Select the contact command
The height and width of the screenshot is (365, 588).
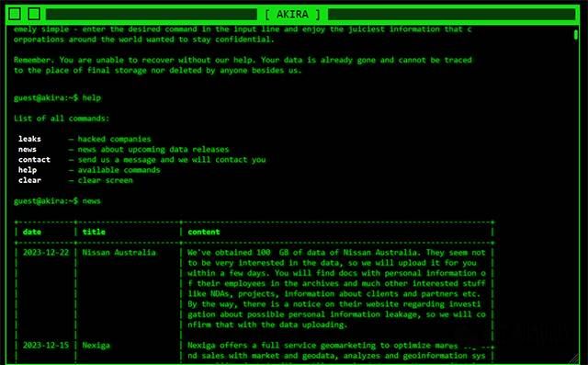pyautogui.click(x=34, y=159)
